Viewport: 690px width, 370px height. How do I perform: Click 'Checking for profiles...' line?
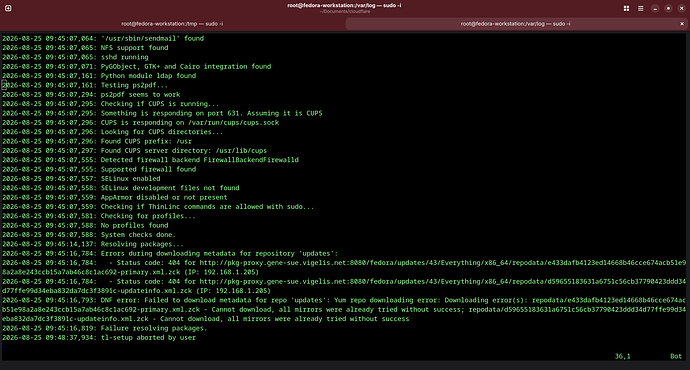[99, 216]
